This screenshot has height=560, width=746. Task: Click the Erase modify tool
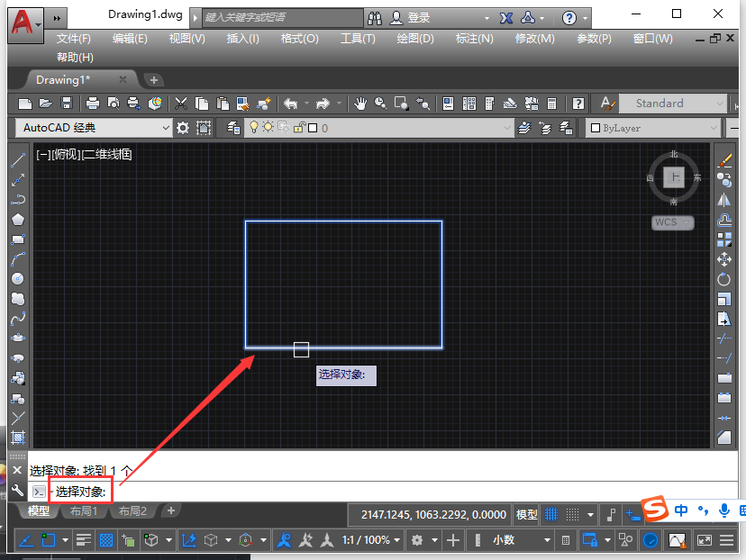point(724,160)
